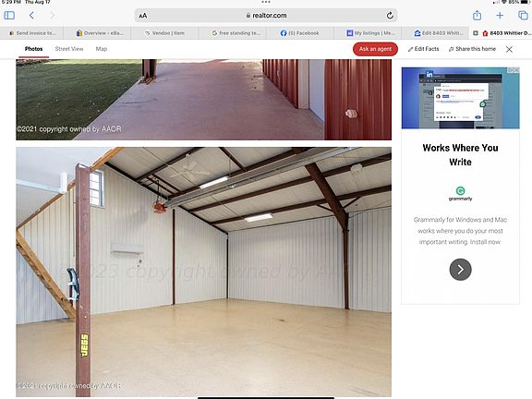Open the Overview eBay browser tab
This screenshot has width=532, height=399.
100,33
